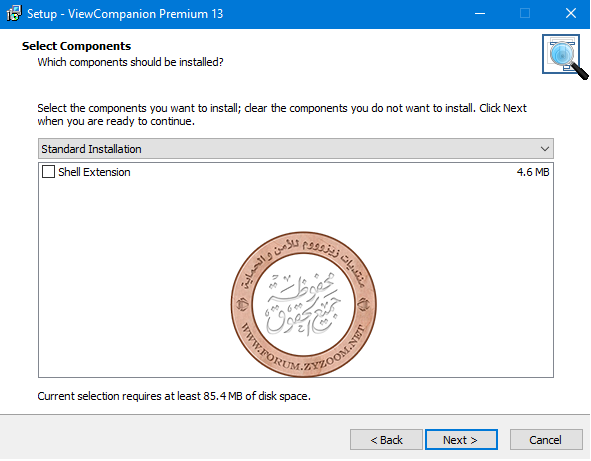This screenshot has width=591, height=461.
Task: Click the dropdown chevron arrow
Action: click(x=544, y=149)
